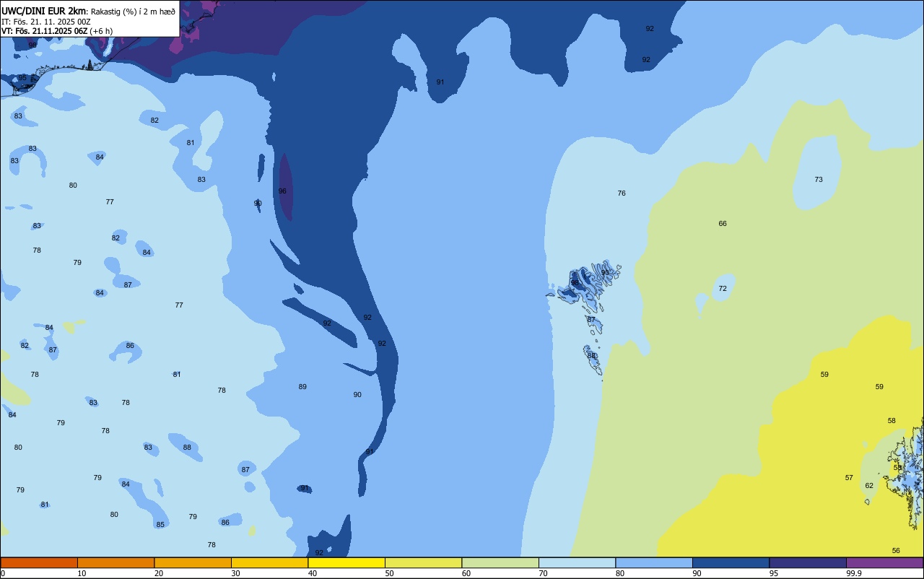
Task: Select the navy 95–99.9 legend swatch
Action: coord(808,562)
